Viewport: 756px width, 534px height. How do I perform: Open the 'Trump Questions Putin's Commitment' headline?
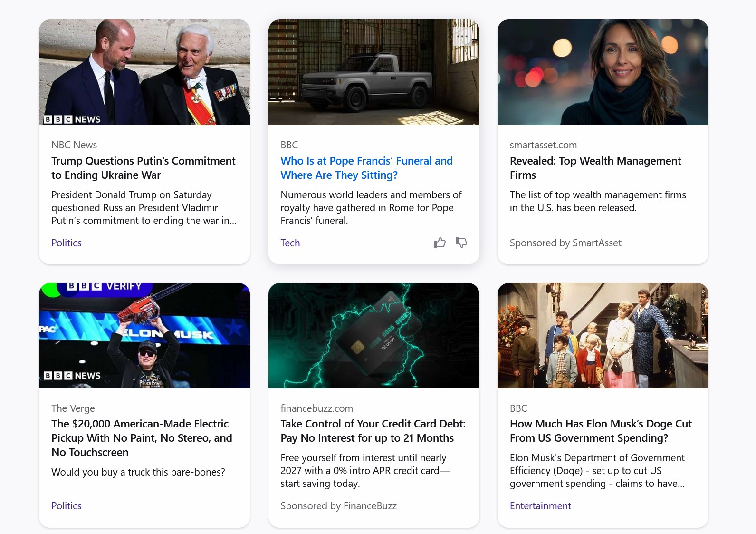tap(143, 168)
